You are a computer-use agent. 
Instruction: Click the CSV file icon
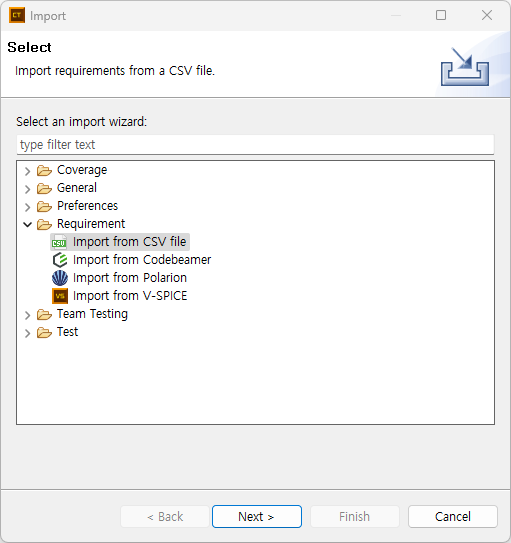59,242
